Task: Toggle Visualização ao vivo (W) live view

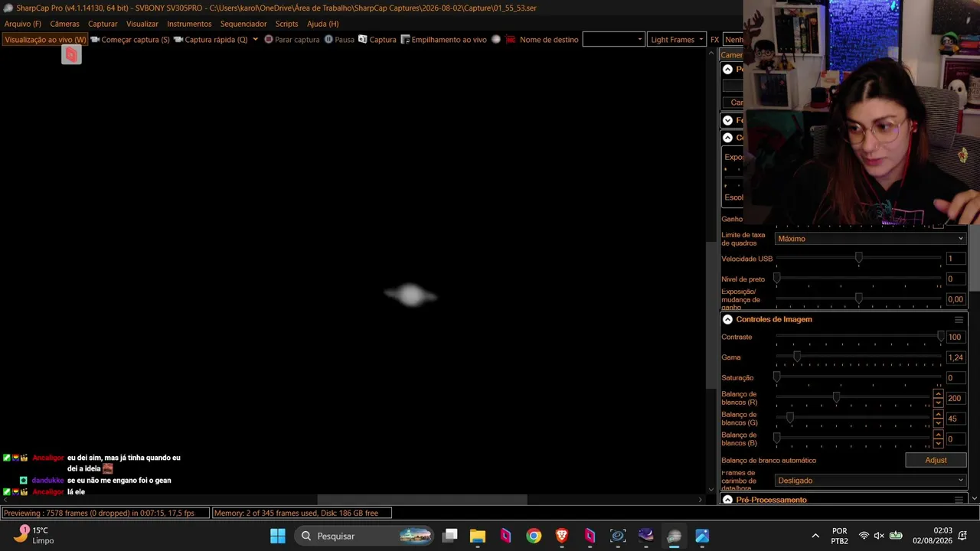Action: pyautogui.click(x=45, y=39)
